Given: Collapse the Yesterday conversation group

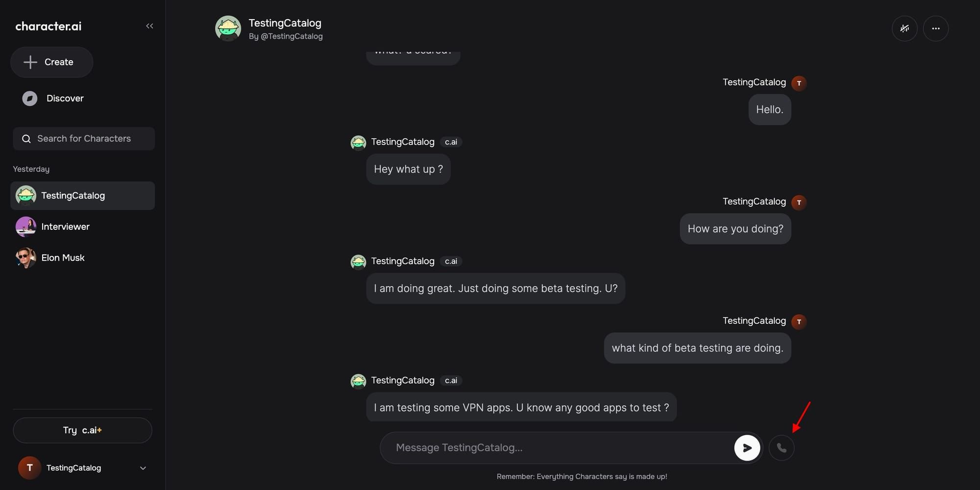Looking at the screenshot, I should (31, 169).
